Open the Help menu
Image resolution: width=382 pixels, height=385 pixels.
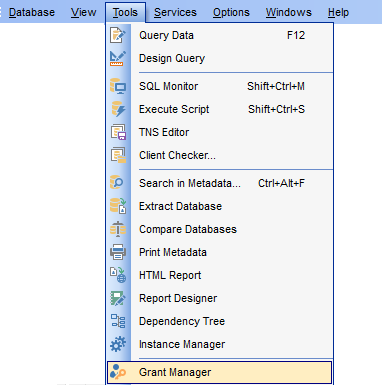[x=338, y=12]
